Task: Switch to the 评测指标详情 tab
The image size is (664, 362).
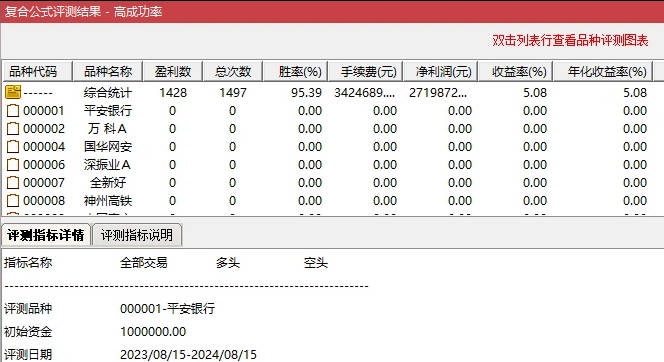Action: point(46,235)
